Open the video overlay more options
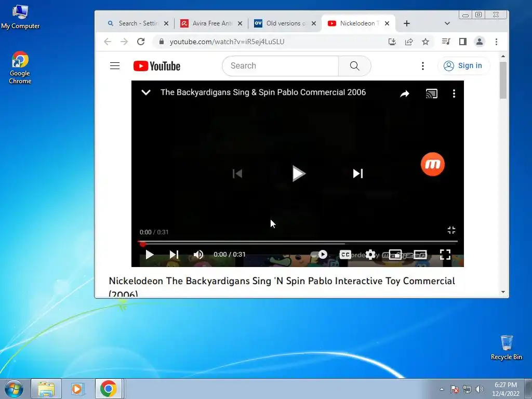Image resolution: width=532 pixels, height=399 pixels. (454, 94)
